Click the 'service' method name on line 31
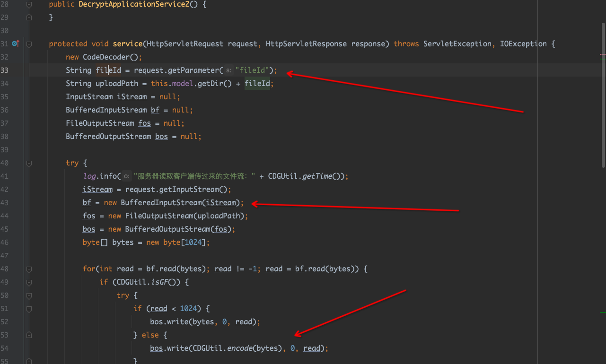The height and width of the screenshot is (364, 606). 128,43
